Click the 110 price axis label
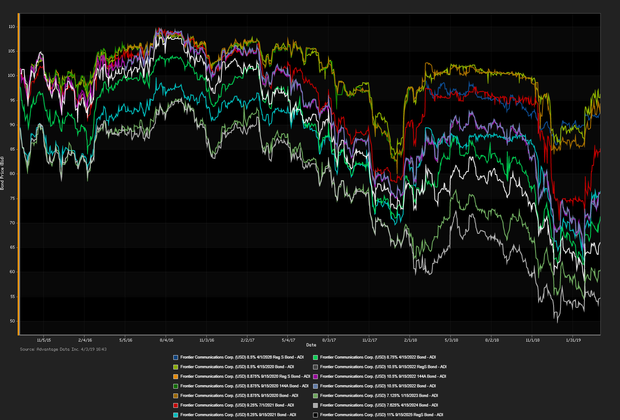This screenshot has height=420, width=620. 11,27
